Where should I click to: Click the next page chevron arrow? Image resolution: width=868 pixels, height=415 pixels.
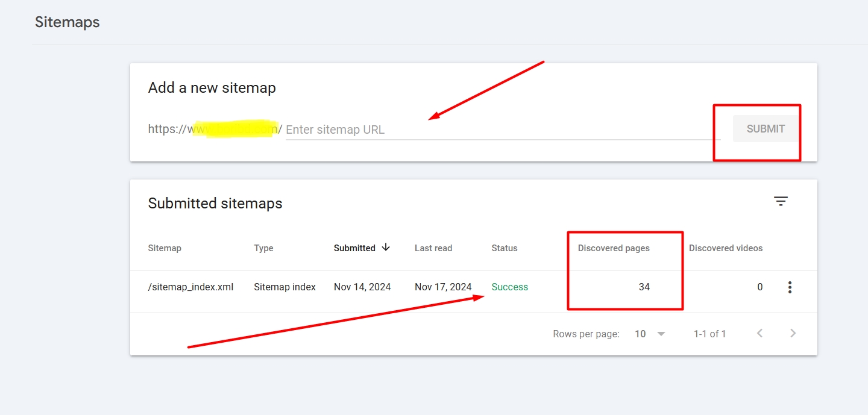(793, 333)
